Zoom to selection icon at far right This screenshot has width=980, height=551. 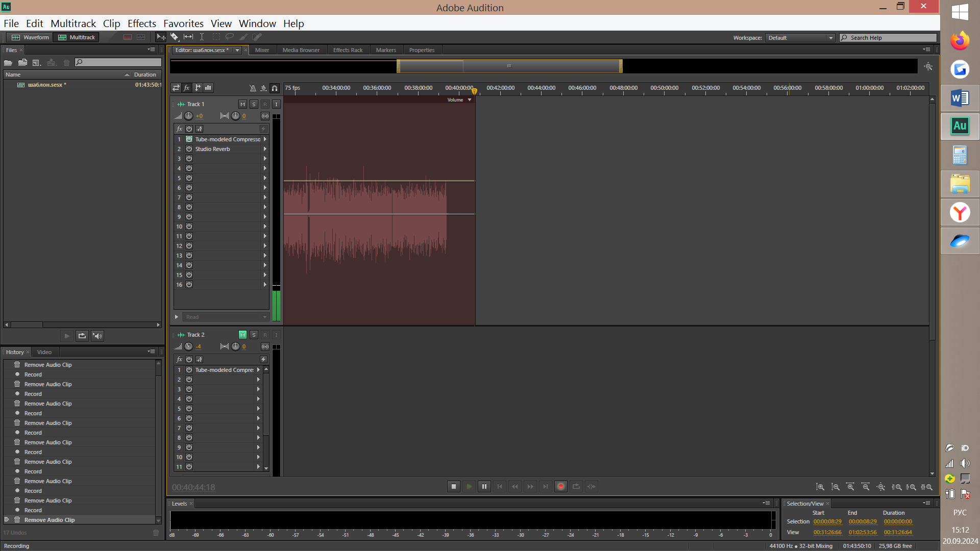click(x=927, y=487)
